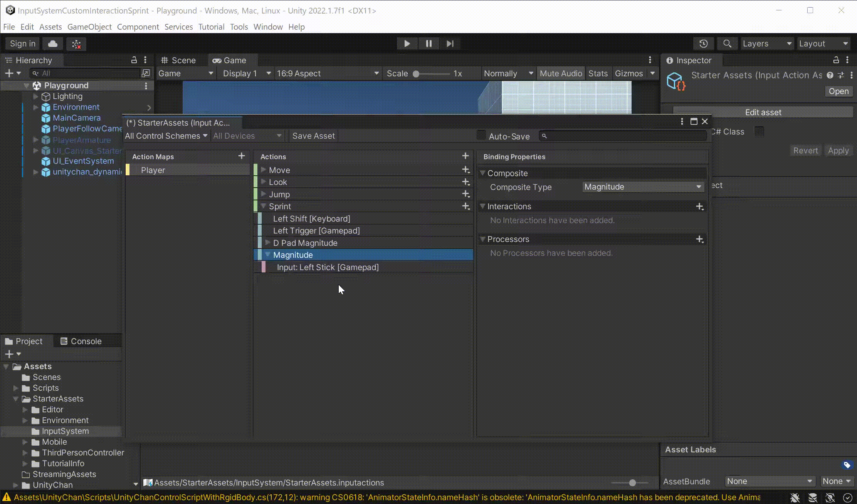Click the Asset Labels tag icon
The width and height of the screenshot is (857, 504).
pos(847,465)
